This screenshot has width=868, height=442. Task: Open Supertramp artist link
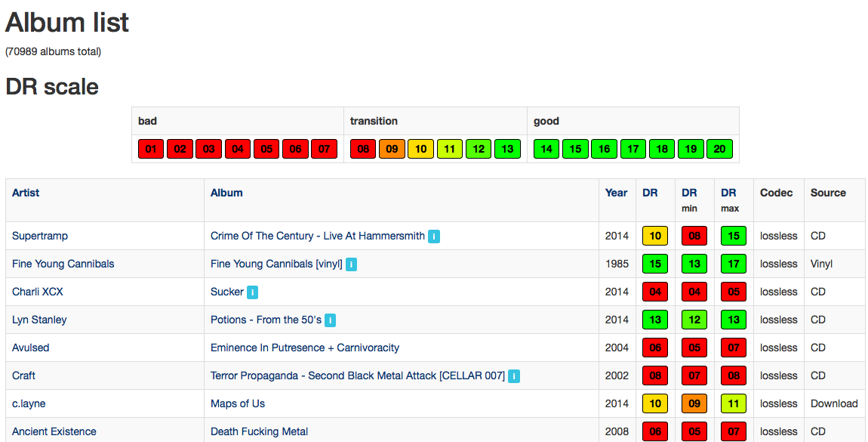[40, 236]
